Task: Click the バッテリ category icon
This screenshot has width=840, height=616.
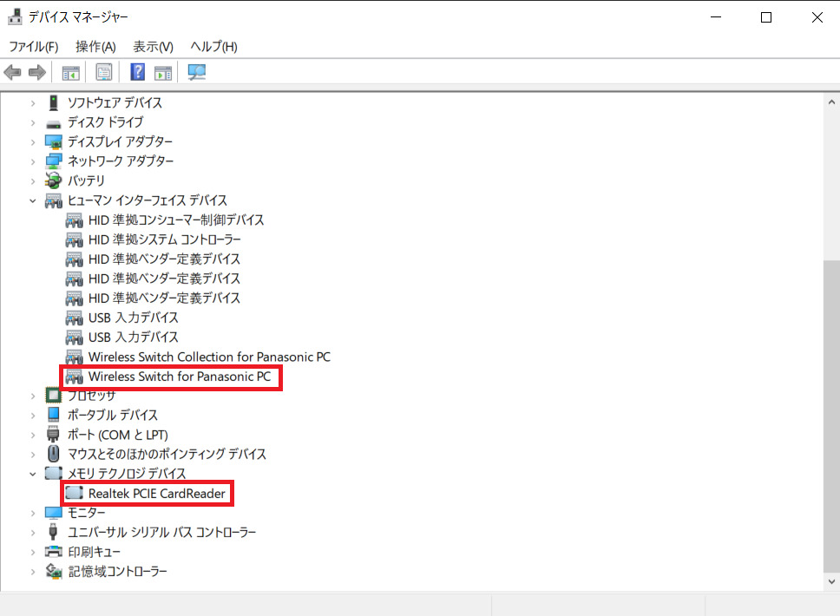Action: 54,180
